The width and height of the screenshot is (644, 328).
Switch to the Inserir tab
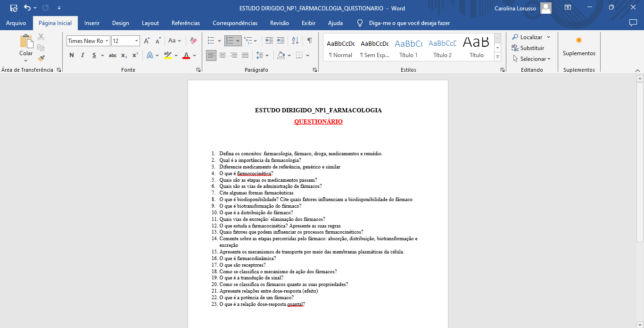[x=92, y=23]
